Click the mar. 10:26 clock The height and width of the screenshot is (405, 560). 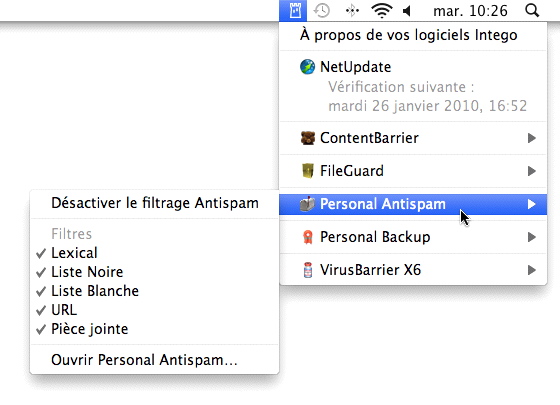pos(470,11)
